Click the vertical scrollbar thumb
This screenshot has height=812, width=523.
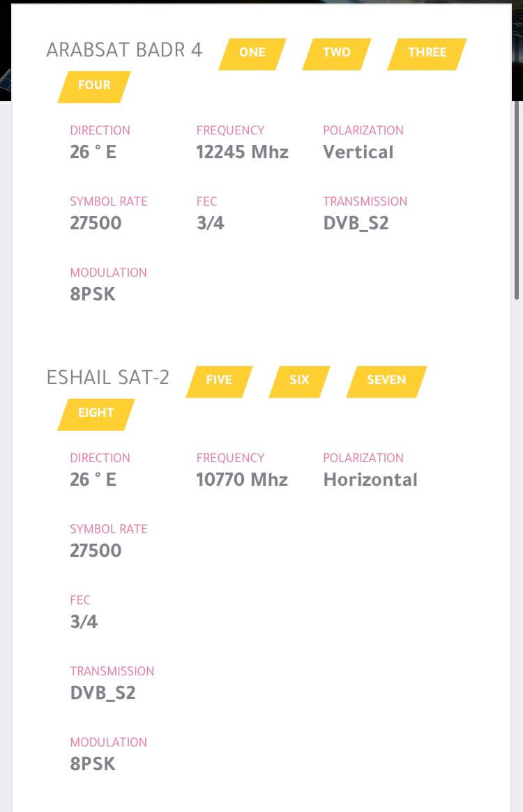click(516, 201)
